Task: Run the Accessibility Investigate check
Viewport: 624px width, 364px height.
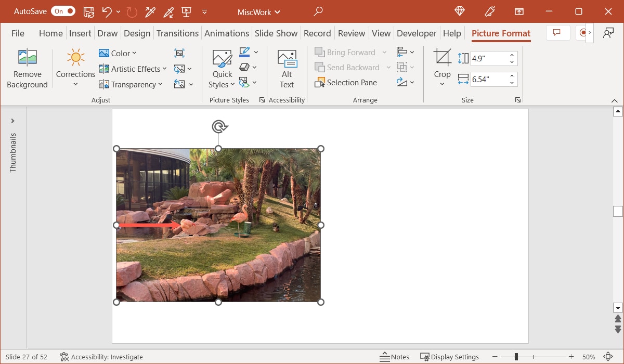Action: (101, 357)
